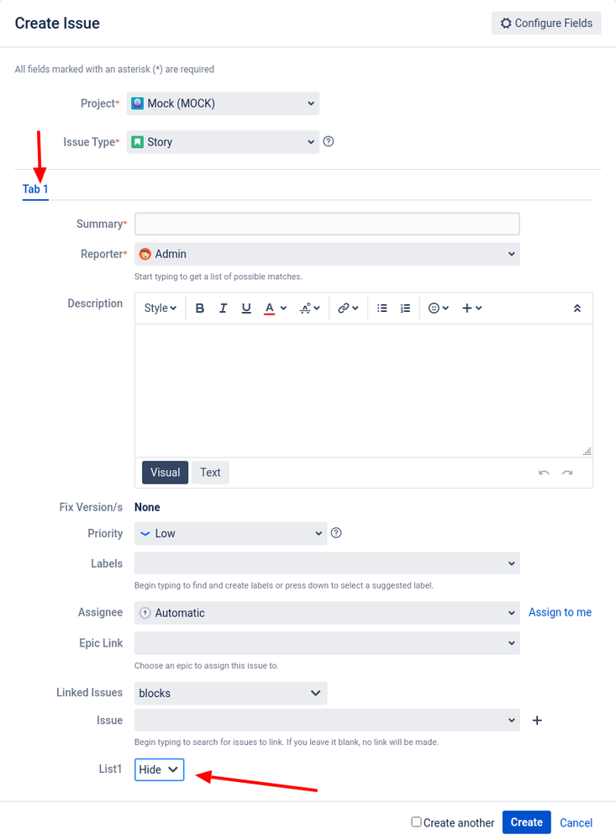Open the Labels dropdown field
The height and width of the screenshot is (840, 616).
(327, 563)
